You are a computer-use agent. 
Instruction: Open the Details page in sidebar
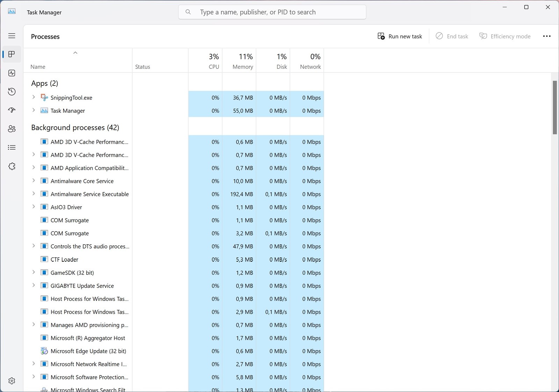[12, 147]
